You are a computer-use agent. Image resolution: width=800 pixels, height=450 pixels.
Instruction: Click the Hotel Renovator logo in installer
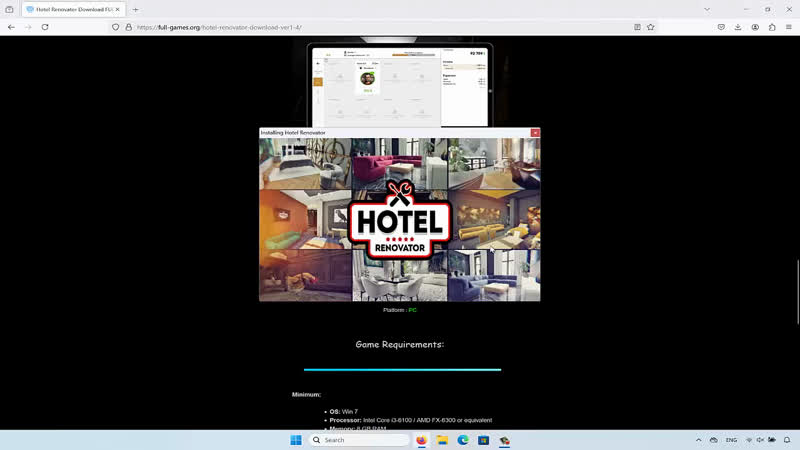click(399, 219)
